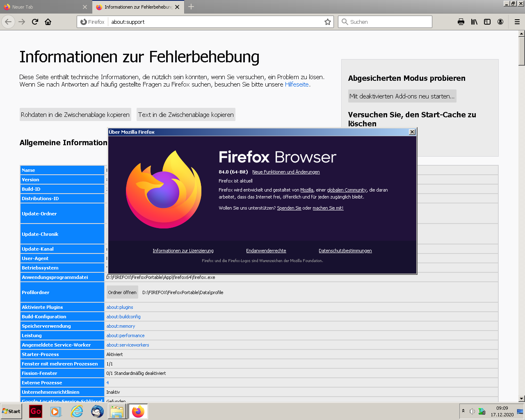Print page using the printer icon
This screenshot has height=420, width=525.
pyautogui.click(x=461, y=22)
